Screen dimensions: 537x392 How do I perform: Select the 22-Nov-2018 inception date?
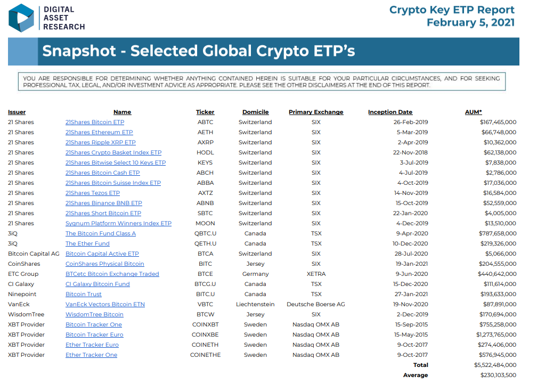(410, 152)
